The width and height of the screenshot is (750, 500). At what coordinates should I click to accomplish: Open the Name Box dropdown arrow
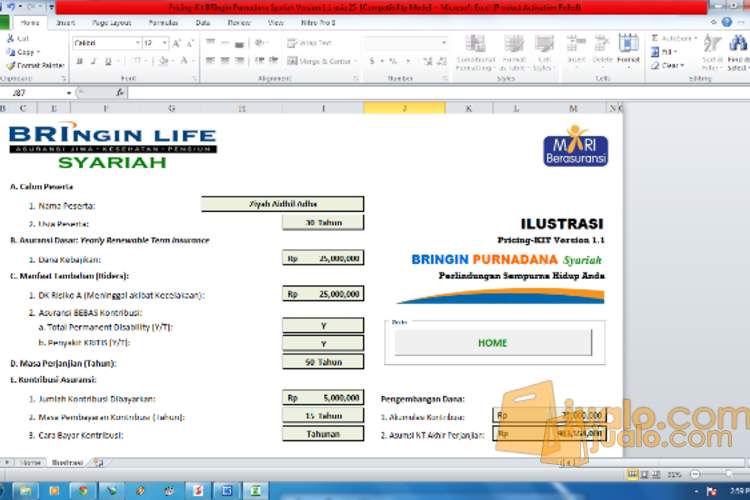(69, 93)
